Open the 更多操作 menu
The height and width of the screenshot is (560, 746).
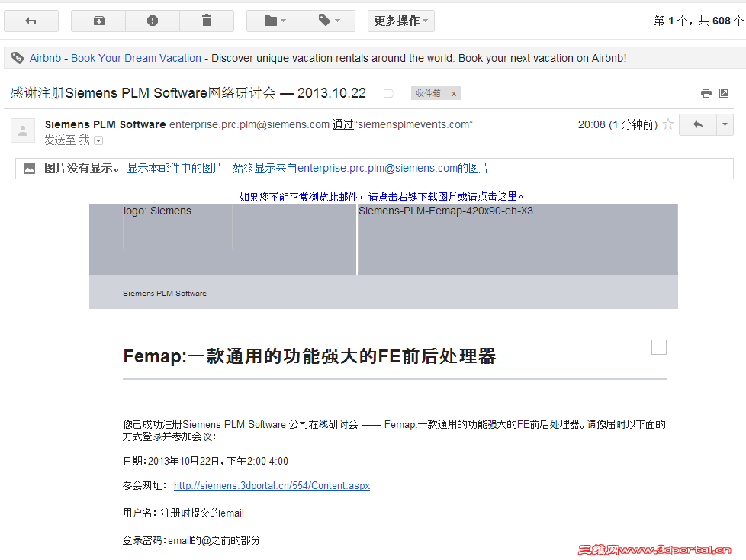[400, 21]
